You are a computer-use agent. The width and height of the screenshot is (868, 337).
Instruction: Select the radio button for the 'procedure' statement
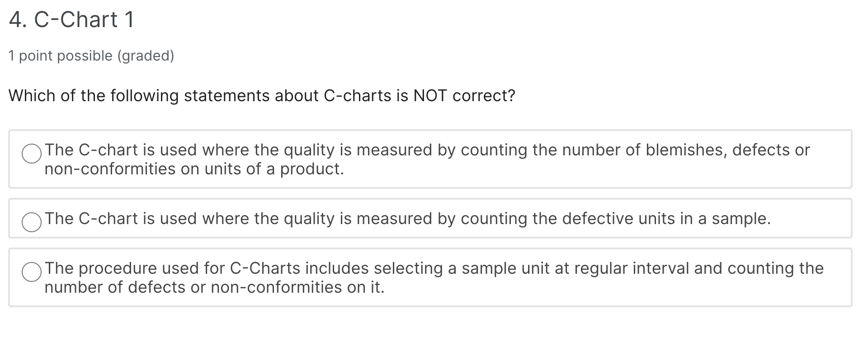pos(31,271)
